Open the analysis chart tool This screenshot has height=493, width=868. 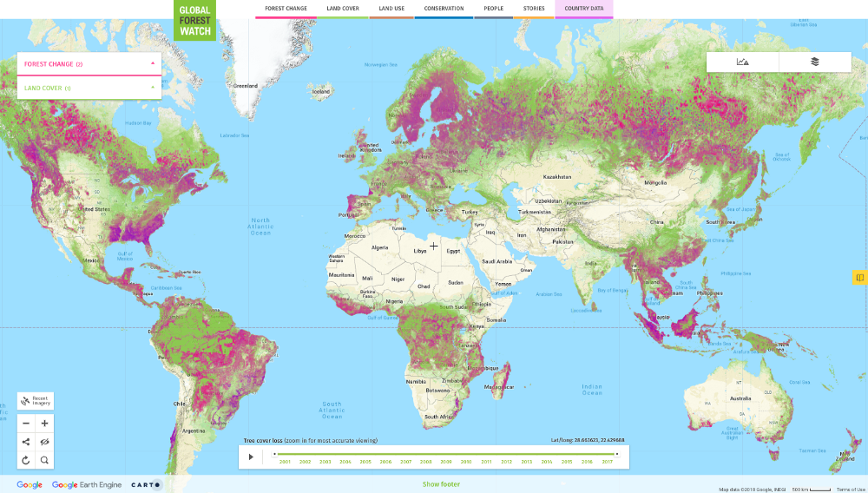[742, 62]
